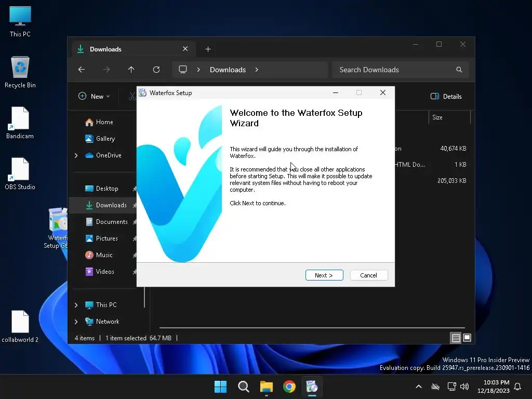Switch Explorer to large thumbnails view icon
The width and height of the screenshot is (532, 399).
tap(467, 338)
